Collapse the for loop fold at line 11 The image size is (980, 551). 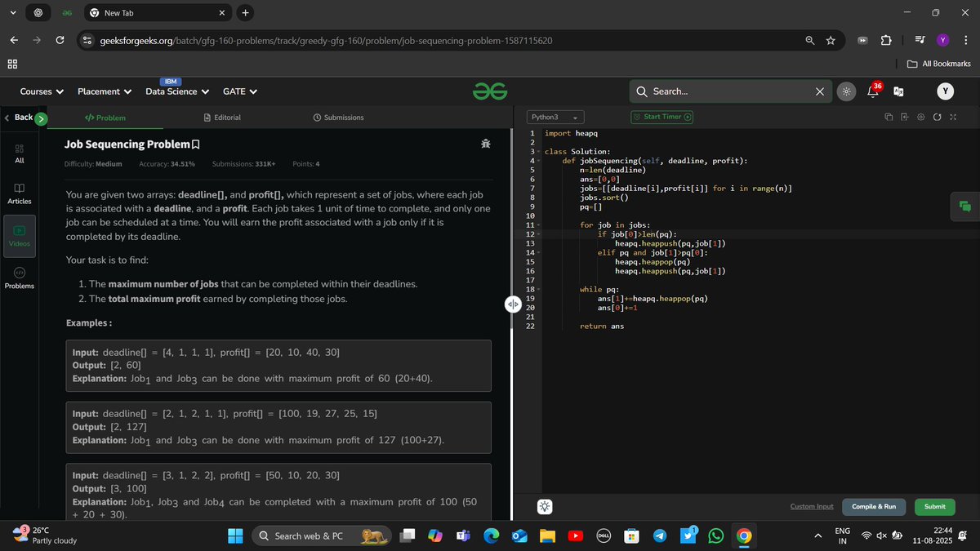(540, 224)
